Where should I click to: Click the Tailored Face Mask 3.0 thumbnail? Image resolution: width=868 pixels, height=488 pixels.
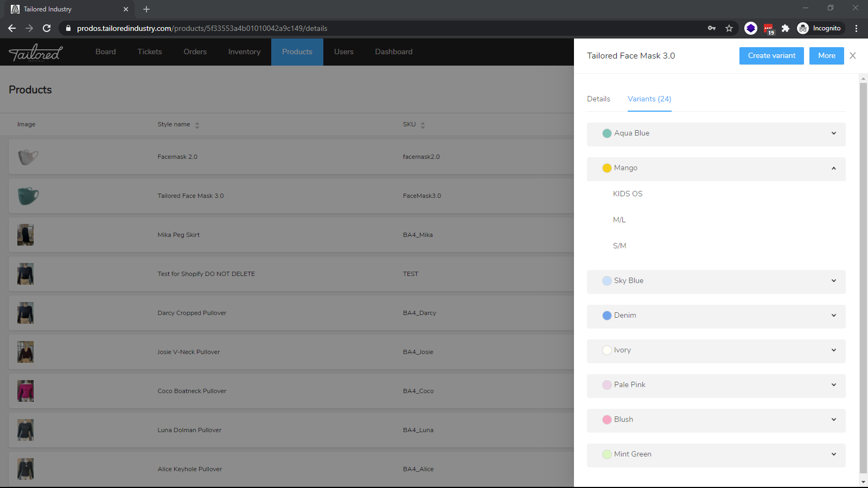(28, 196)
